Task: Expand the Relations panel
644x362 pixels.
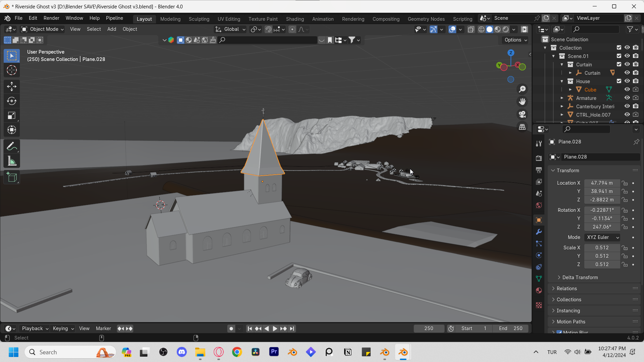Action: (567, 289)
